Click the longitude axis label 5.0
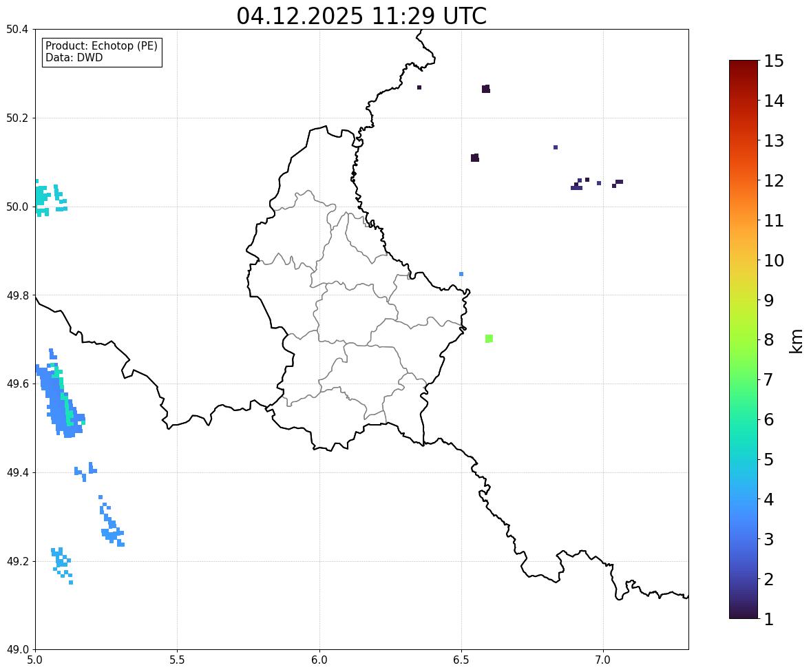811x672 pixels. pyautogui.click(x=35, y=660)
